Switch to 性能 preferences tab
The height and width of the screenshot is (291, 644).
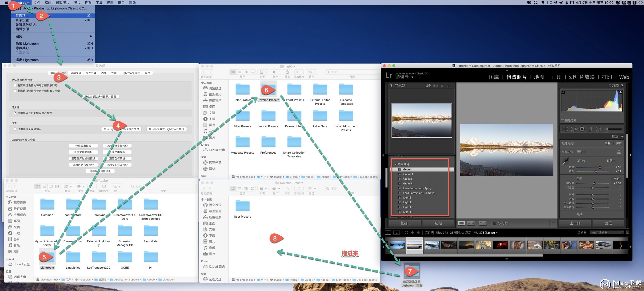[x=114, y=73]
